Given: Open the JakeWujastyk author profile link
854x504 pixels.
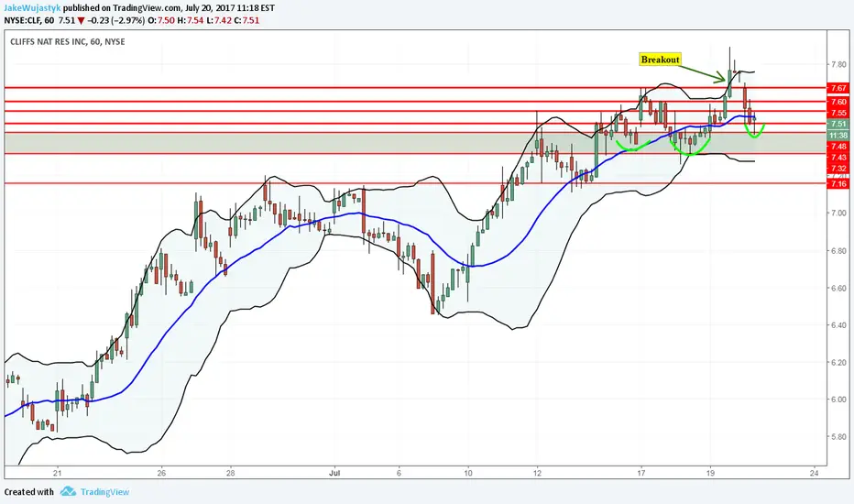Looking at the screenshot, I should click(31, 8).
